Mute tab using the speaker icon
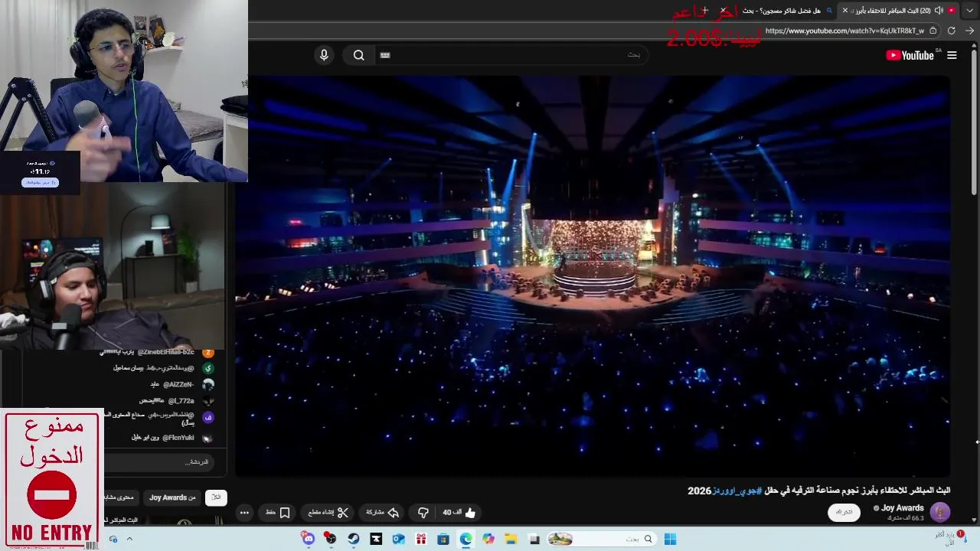This screenshot has height=551, width=980. [x=939, y=10]
